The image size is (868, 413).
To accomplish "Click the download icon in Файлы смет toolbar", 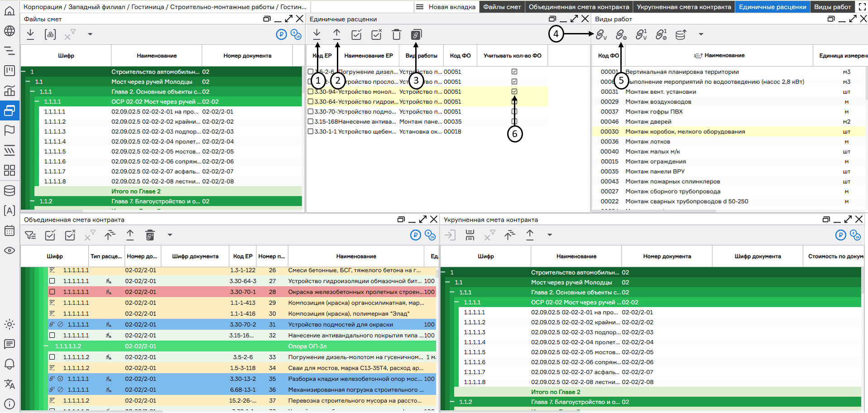I will (x=30, y=34).
